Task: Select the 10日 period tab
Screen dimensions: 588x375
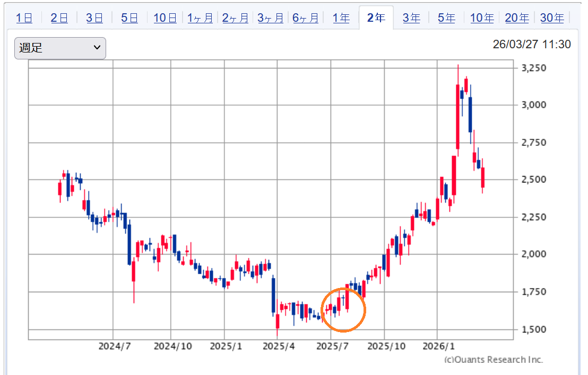Action: click(x=165, y=18)
